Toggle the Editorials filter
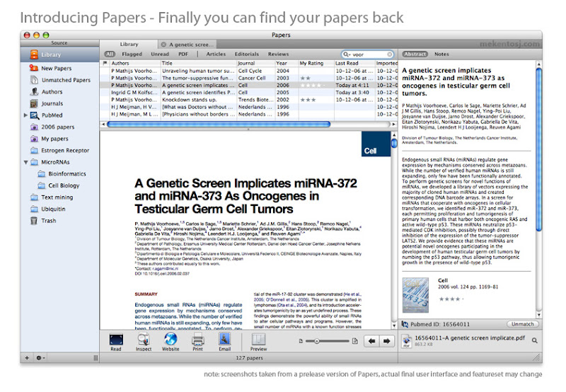Viewport: 566px width, 392px height. 246,54
